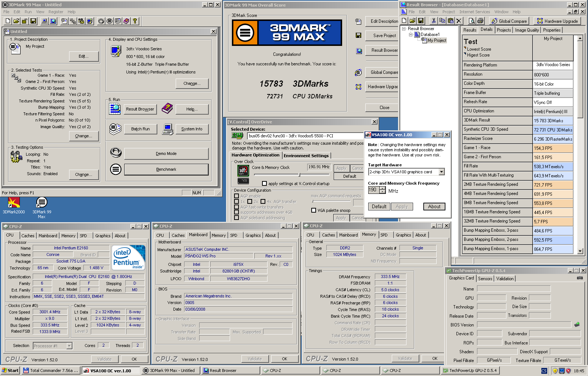Click Selected Tests checkmarks icon in 3DMark 99 toolbar
The width and height of the screenshot is (588, 376).
click(73, 21)
